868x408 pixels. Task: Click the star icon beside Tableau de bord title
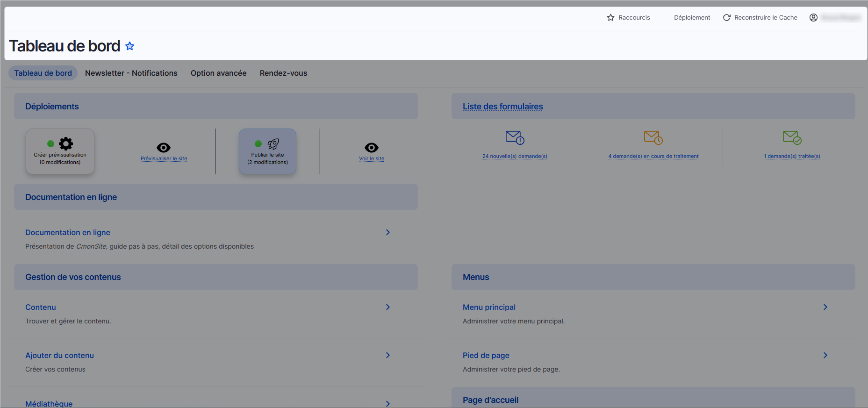click(130, 46)
